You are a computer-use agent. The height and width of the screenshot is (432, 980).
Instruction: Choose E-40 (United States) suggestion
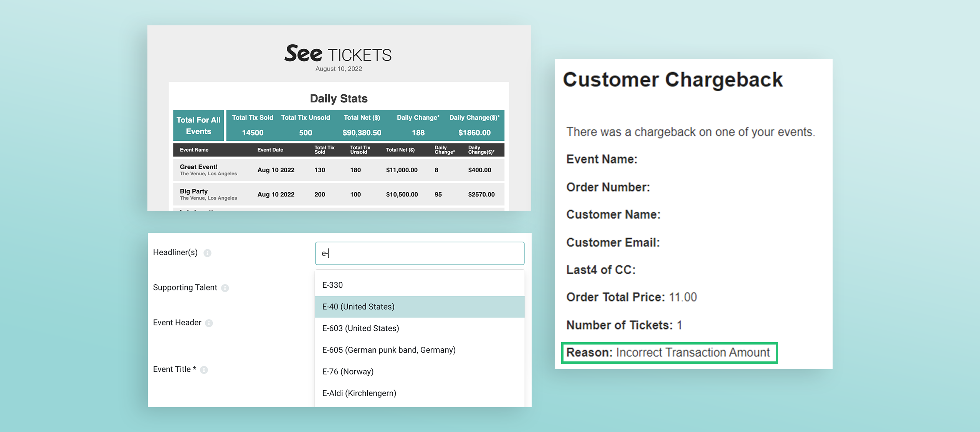click(420, 307)
